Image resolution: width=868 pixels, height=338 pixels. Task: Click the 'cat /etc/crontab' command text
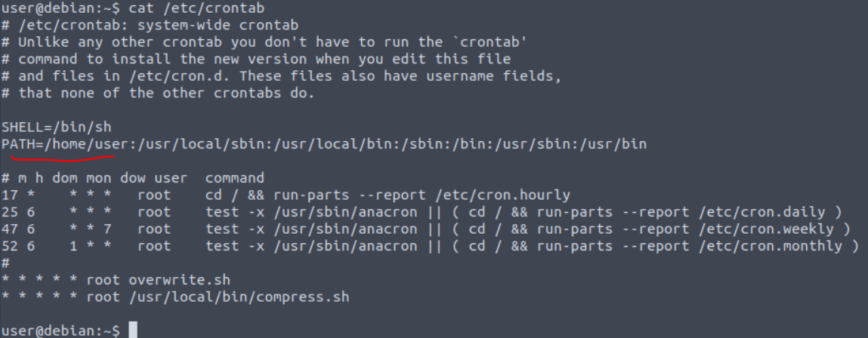coord(196,8)
